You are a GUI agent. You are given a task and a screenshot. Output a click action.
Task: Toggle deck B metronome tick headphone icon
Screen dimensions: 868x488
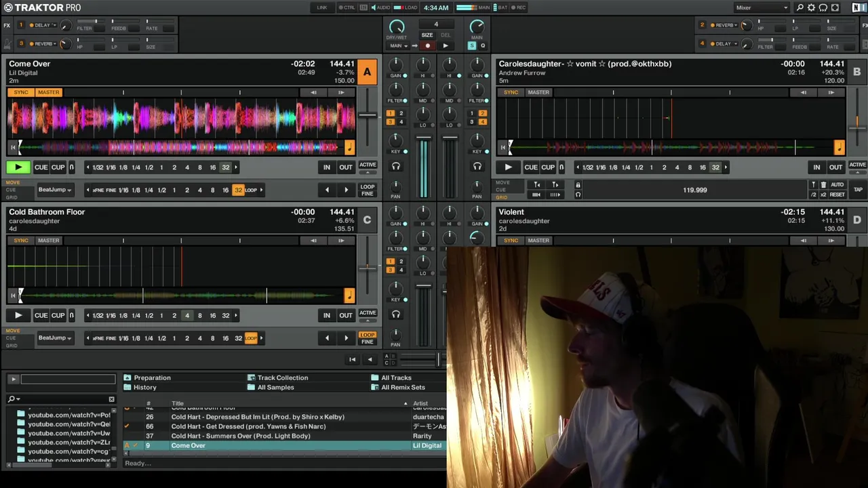pyautogui.click(x=578, y=195)
